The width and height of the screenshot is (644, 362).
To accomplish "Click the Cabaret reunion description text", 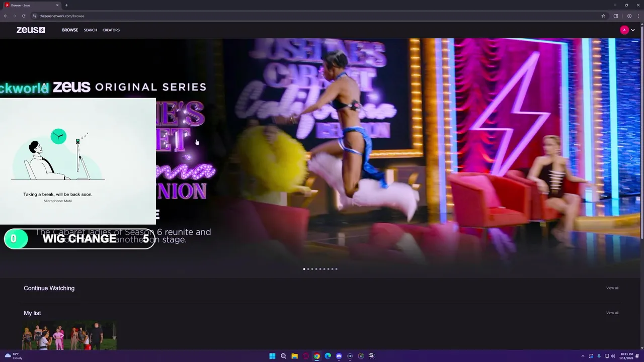I will coord(123,236).
